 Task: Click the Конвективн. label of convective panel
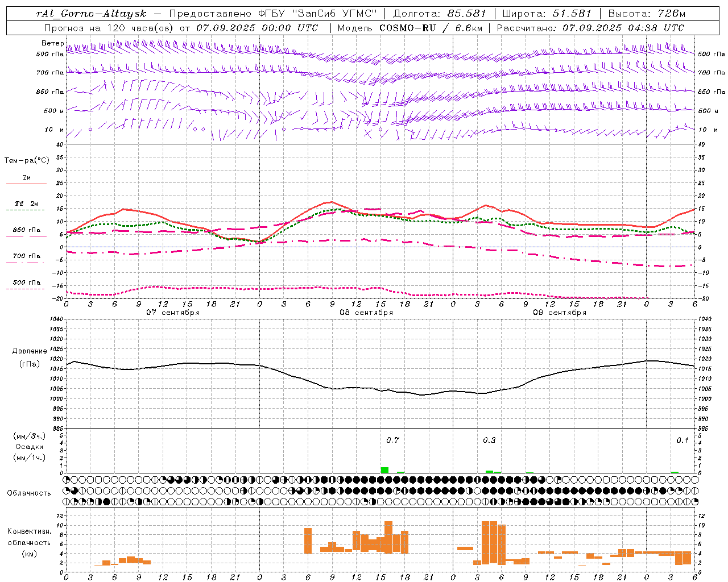30,531
